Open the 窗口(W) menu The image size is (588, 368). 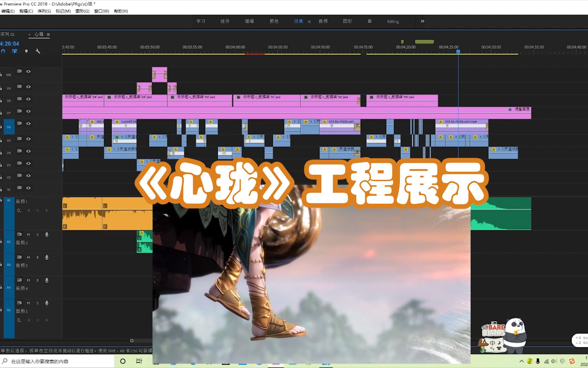[x=101, y=11]
